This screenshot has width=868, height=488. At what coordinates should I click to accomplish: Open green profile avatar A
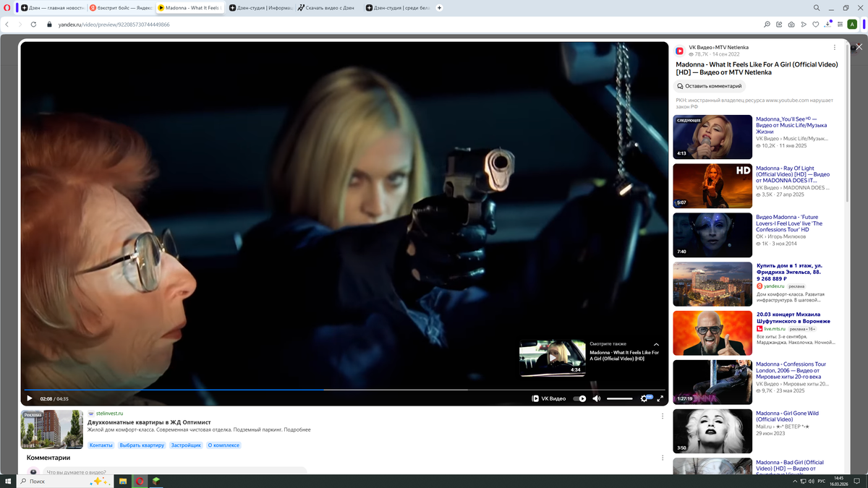(x=853, y=24)
